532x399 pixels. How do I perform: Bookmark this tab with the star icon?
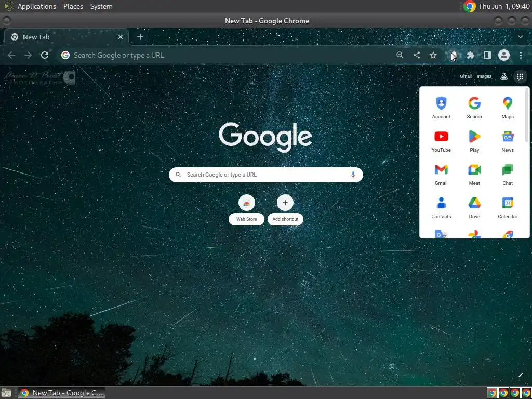[x=433, y=55]
